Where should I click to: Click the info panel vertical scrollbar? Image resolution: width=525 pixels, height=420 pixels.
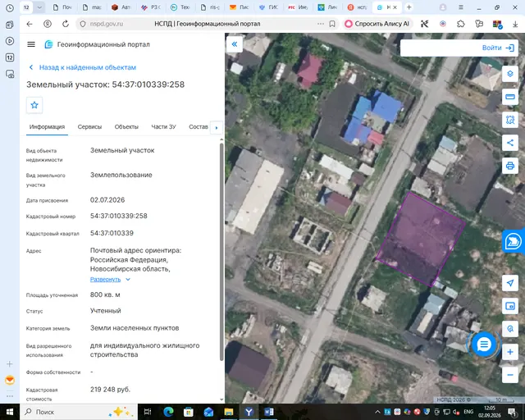pyautogui.click(x=221, y=252)
